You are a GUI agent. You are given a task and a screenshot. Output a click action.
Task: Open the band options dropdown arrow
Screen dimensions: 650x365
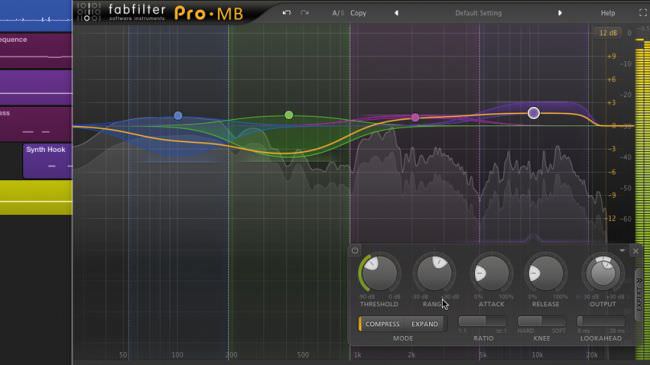click(x=622, y=251)
